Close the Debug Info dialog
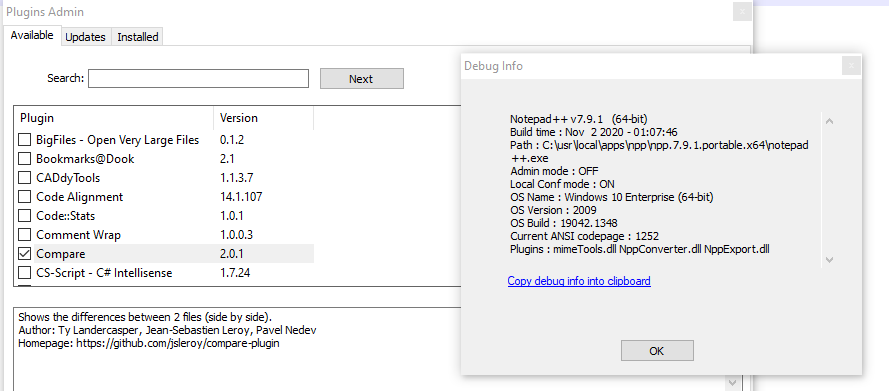This screenshot has height=391, width=889. (851, 66)
